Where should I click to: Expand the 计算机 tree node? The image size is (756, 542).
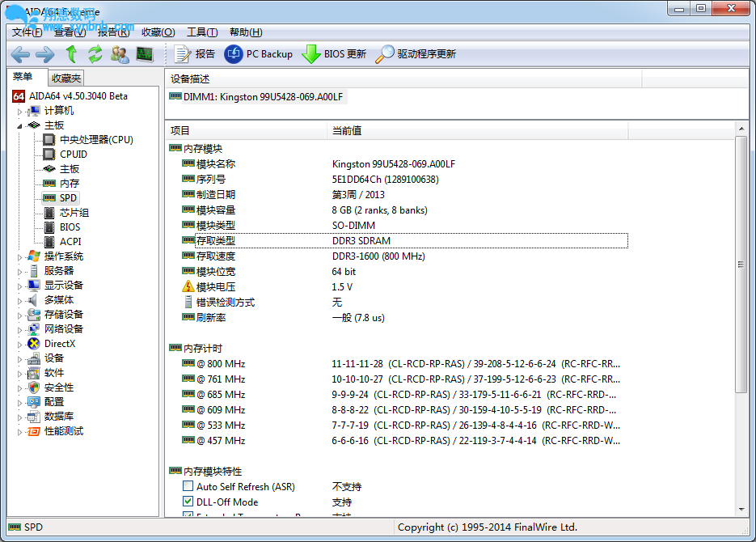pyautogui.click(x=19, y=112)
